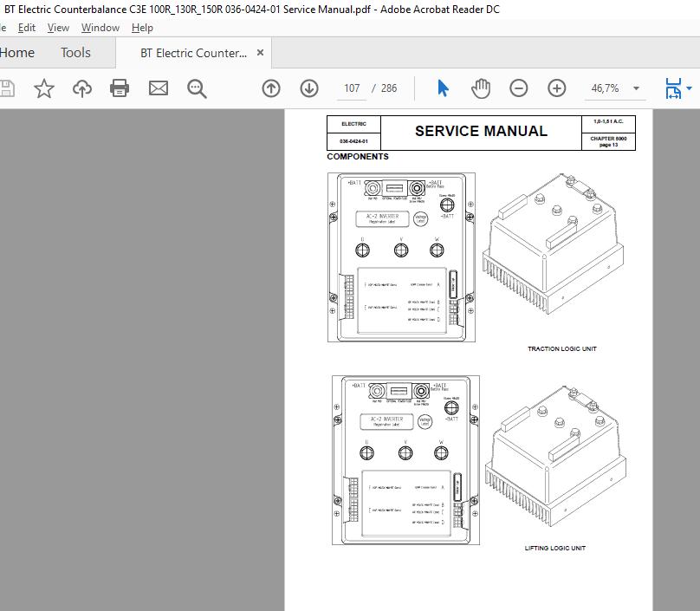Select the BT Electric Counter... document tab

coord(193,53)
